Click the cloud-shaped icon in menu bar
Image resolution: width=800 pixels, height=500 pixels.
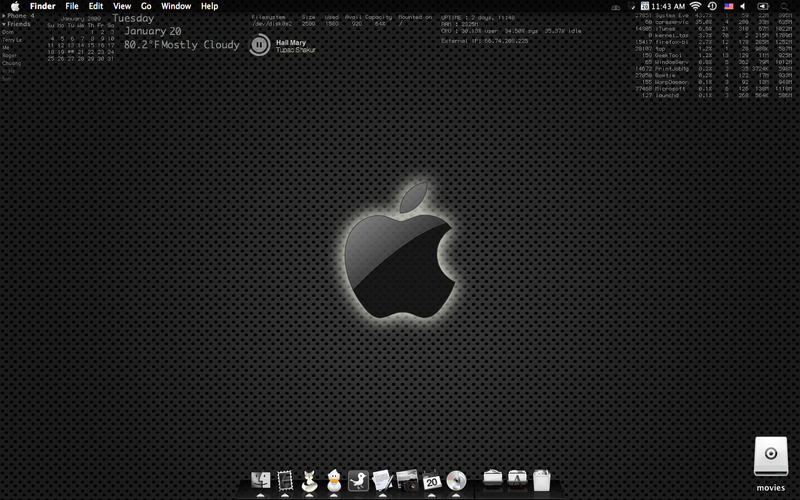point(616,7)
